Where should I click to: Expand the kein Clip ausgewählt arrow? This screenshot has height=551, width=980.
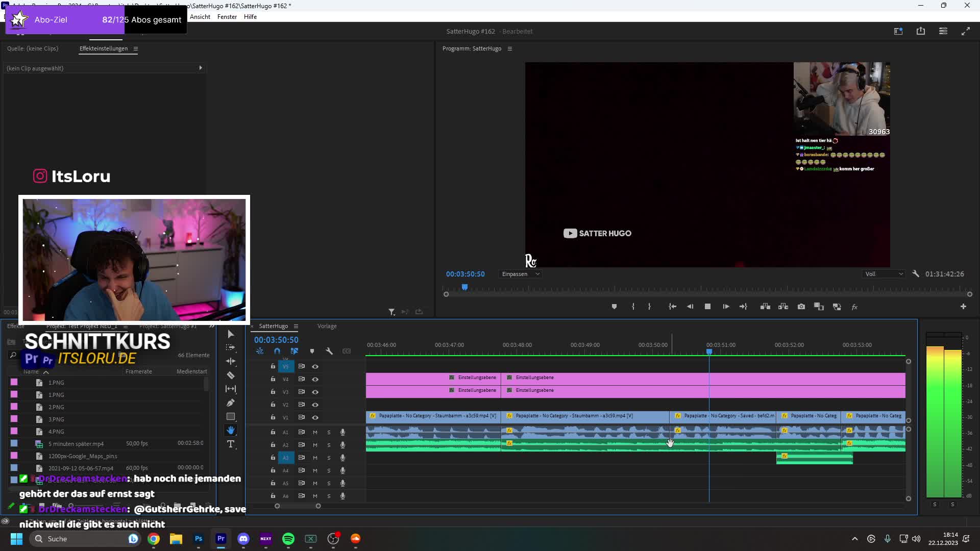coord(201,68)
